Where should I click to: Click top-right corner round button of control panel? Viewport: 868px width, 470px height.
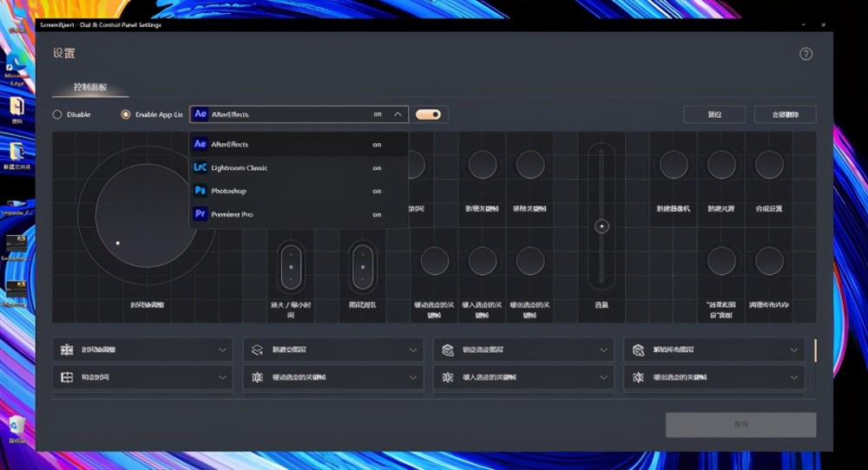coord(769,165)
